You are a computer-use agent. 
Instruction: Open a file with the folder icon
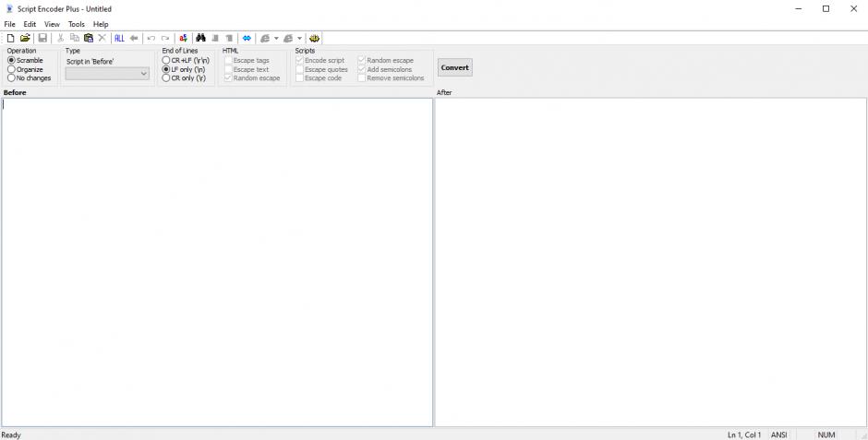(25, 38)
